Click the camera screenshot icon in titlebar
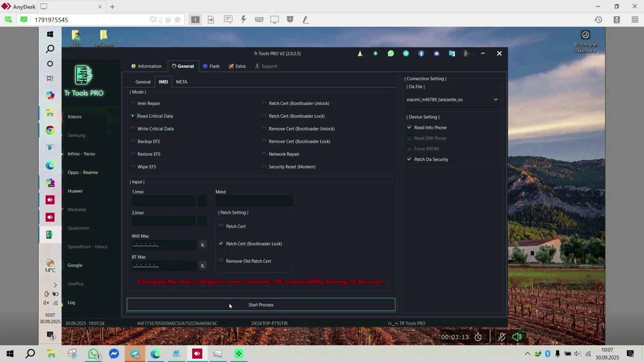644x362 pixels. point(436,53)
